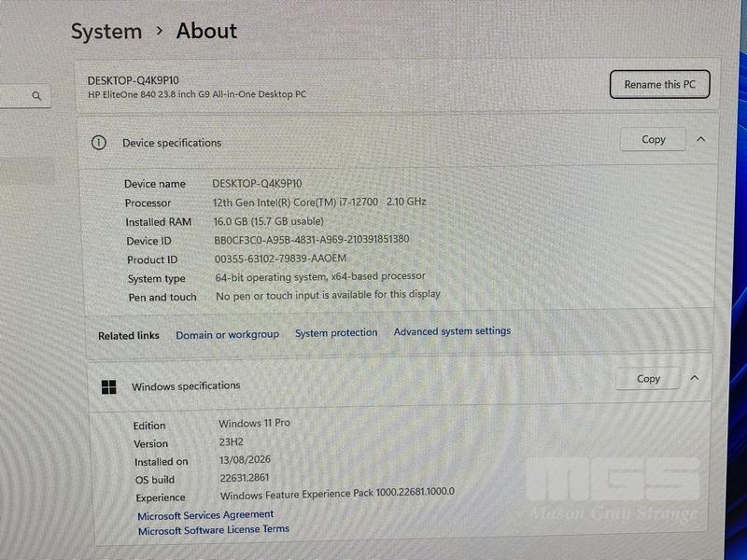Click the Device ID label

pos(148,241)
